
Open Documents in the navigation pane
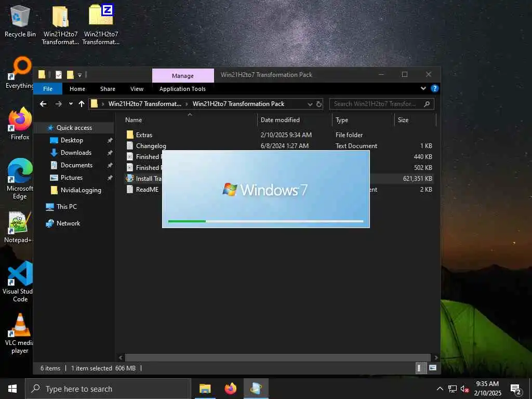coord(76,165)
